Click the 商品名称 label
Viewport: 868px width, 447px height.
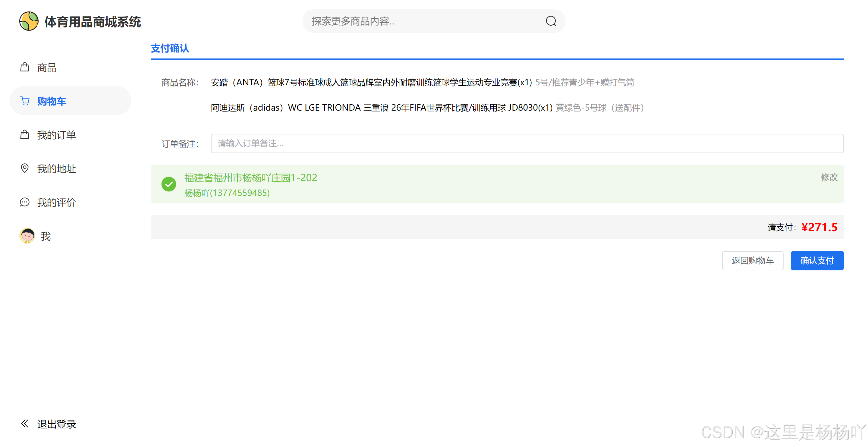tap(180, 83)
